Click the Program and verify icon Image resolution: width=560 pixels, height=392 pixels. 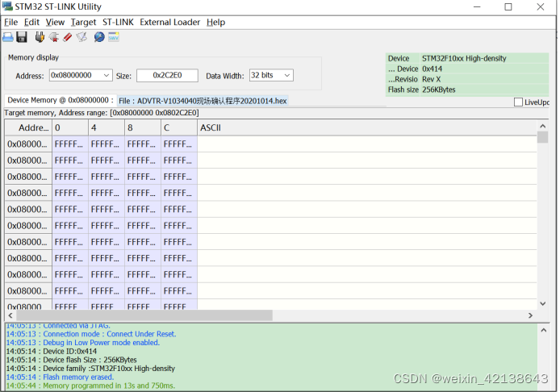click(x=81, y=37)
